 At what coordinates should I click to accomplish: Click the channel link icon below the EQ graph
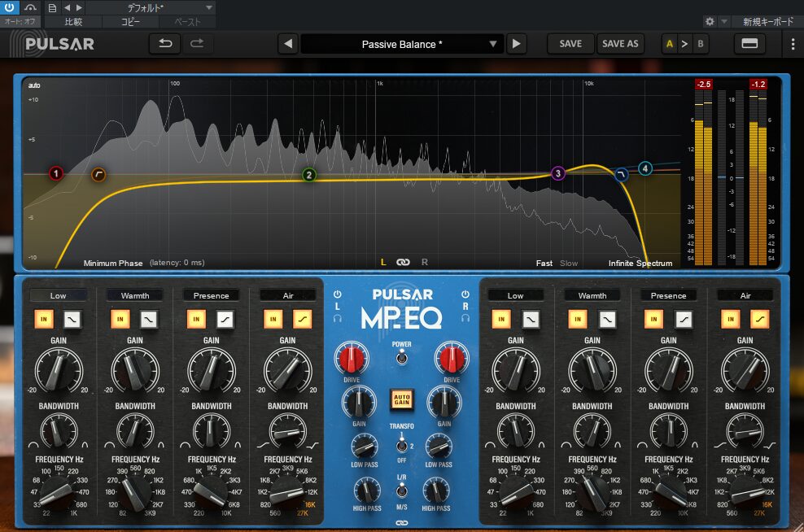403,262
